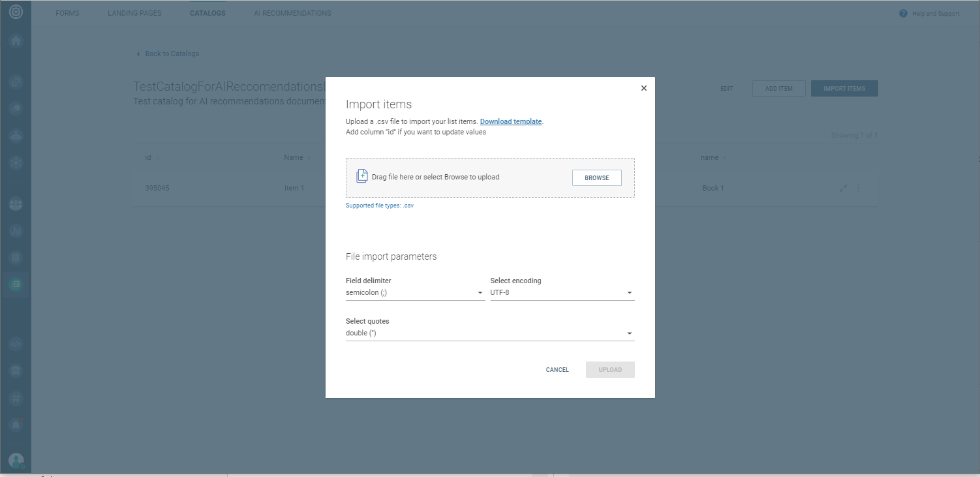Viewport: 980px width, 477px height.
Task: Click the home icon in sidebar
Action: [x=16, y=40]
